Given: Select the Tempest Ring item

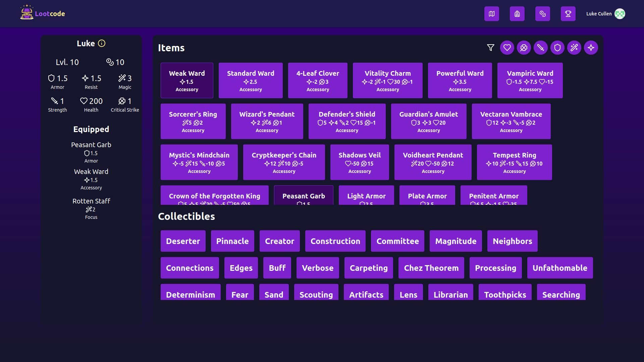Looking at the screenshot, I should pos(515,162).
